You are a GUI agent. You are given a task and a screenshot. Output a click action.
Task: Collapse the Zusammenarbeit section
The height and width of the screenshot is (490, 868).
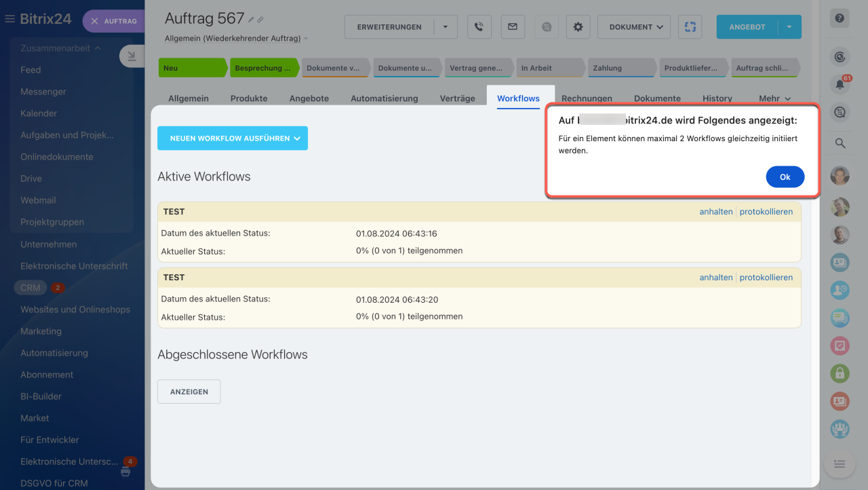(60, 48)
